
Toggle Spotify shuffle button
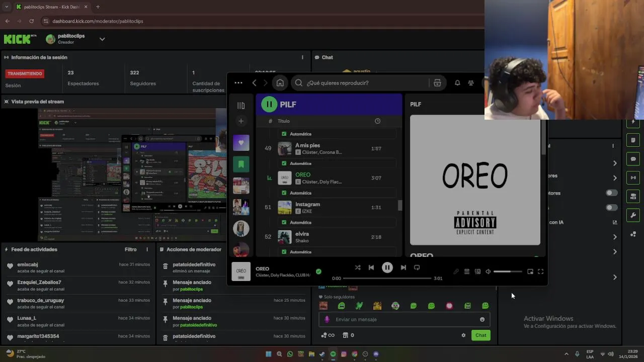[357, 267]
